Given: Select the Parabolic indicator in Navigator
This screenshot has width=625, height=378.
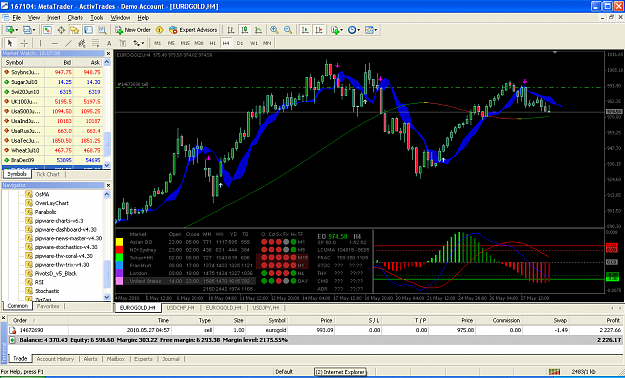Looking at the screenshot, I should coord(45,212).
